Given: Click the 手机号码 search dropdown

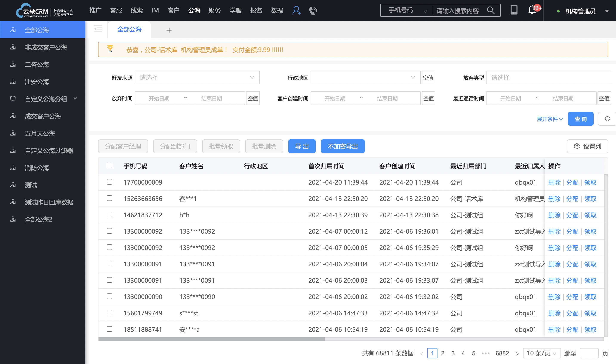Looking at the screenshot, I should click(407, 11).
